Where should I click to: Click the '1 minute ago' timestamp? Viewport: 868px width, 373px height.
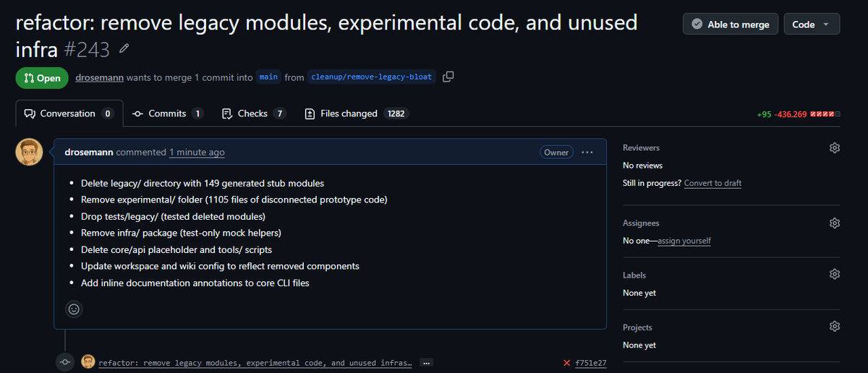click(x=197, y=153)
